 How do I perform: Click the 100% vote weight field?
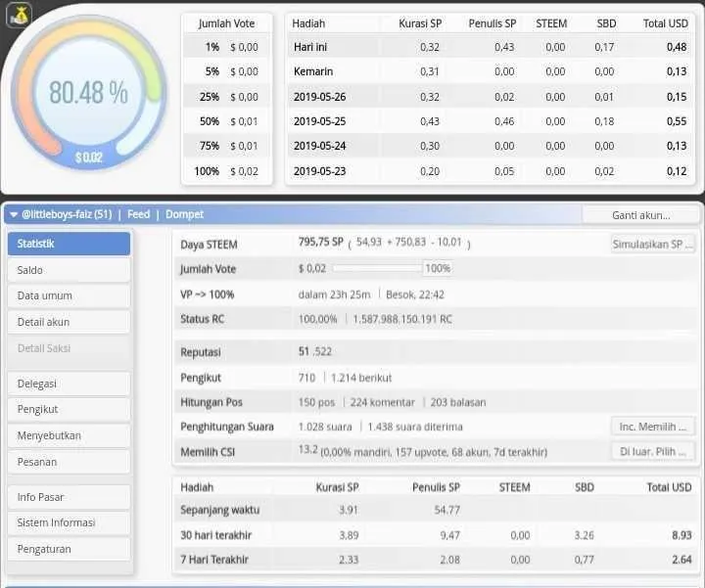pos(438,269)
